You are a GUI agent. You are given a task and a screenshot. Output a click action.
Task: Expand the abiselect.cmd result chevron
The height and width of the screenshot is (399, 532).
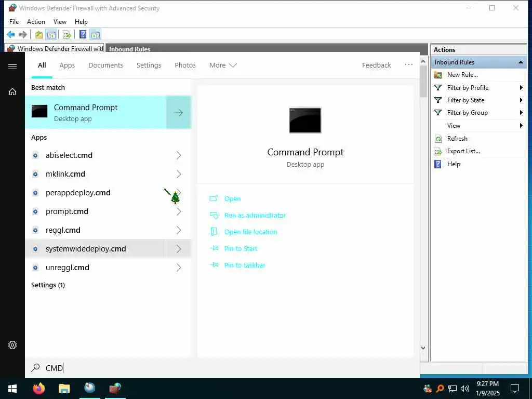click(x=179, y=155)
